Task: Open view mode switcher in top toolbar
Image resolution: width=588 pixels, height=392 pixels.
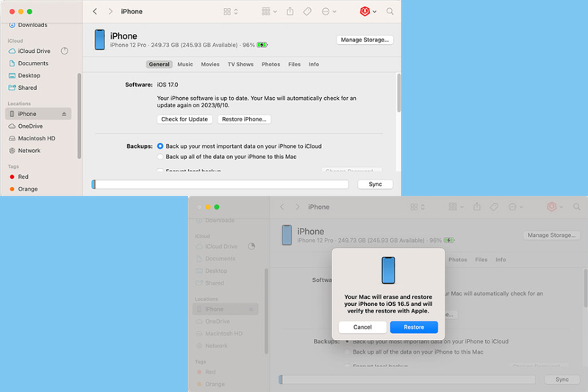Action: tap(231, 12)
